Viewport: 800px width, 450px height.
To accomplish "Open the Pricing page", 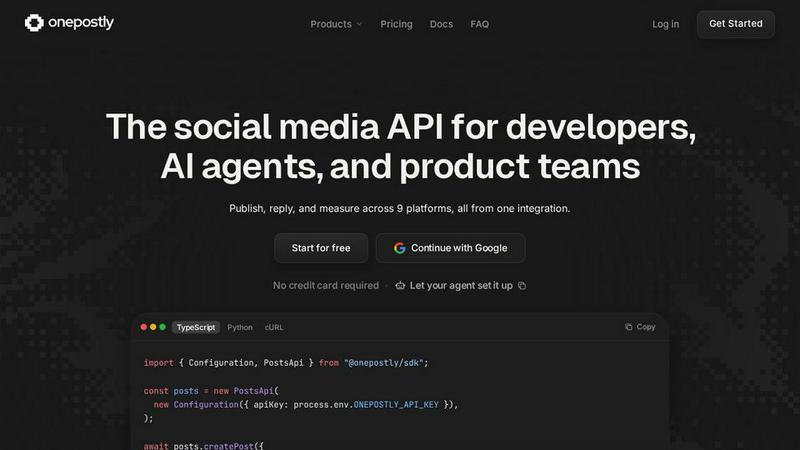I will pos(396,24).
